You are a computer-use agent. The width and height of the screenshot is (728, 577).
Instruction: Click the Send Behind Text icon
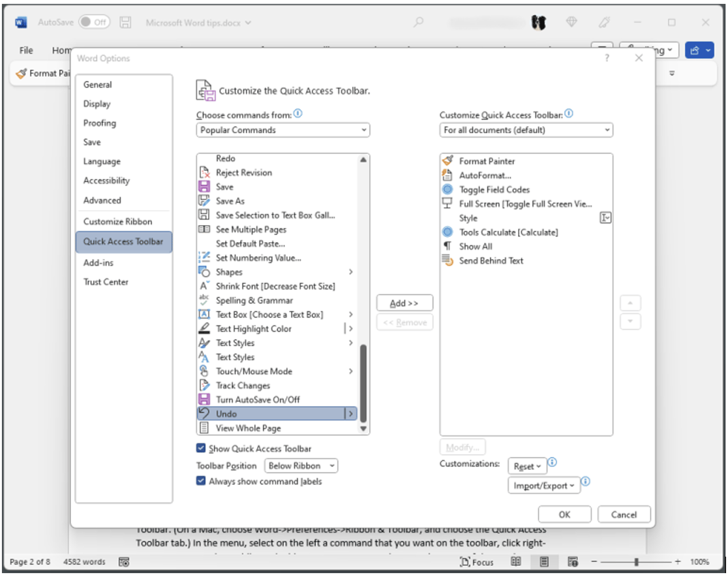(x=447, y=260)
